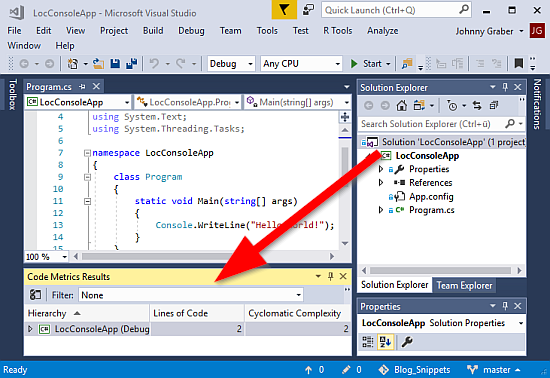The width and height of the screenshot is (550, 378).
Task: Click the Open File toolbar icon
Action: click(x=98, y=64)
